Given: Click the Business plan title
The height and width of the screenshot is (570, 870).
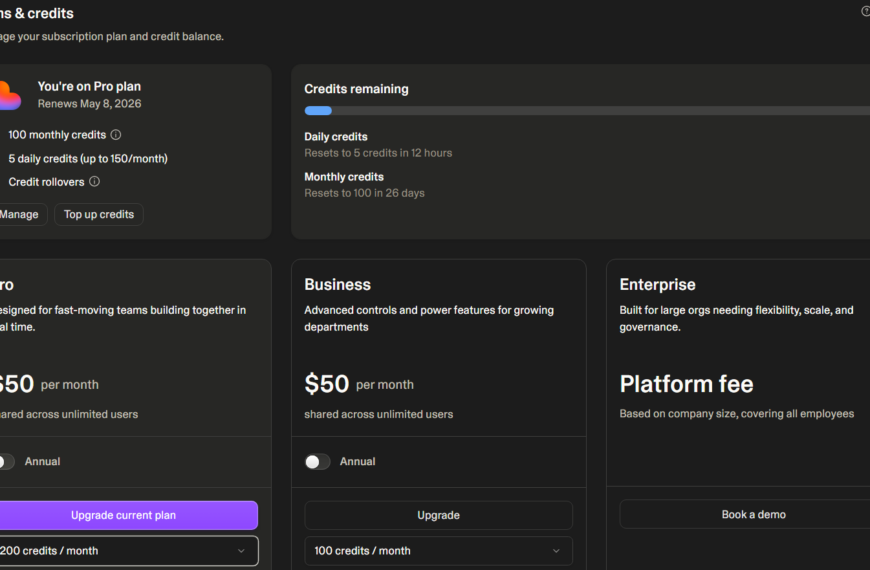Looking at the screenshot, I should point(337,285).
